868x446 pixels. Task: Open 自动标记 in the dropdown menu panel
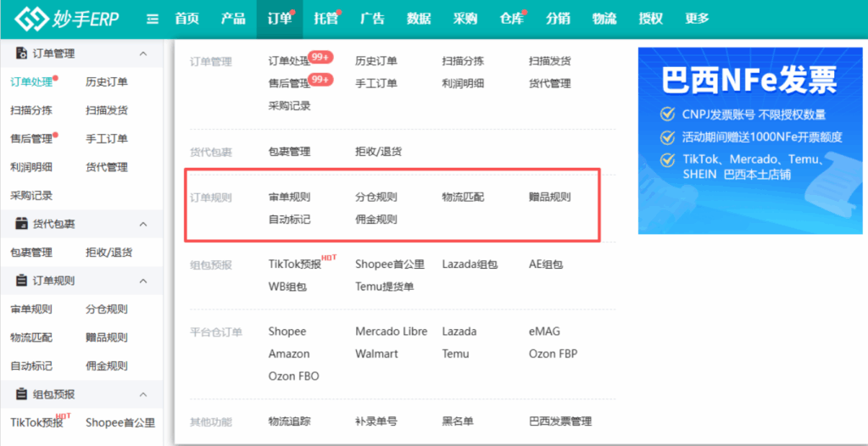[289, 220]
